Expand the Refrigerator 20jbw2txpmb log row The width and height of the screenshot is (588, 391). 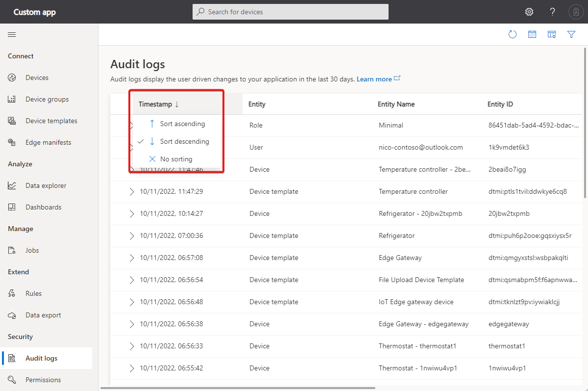131,213
